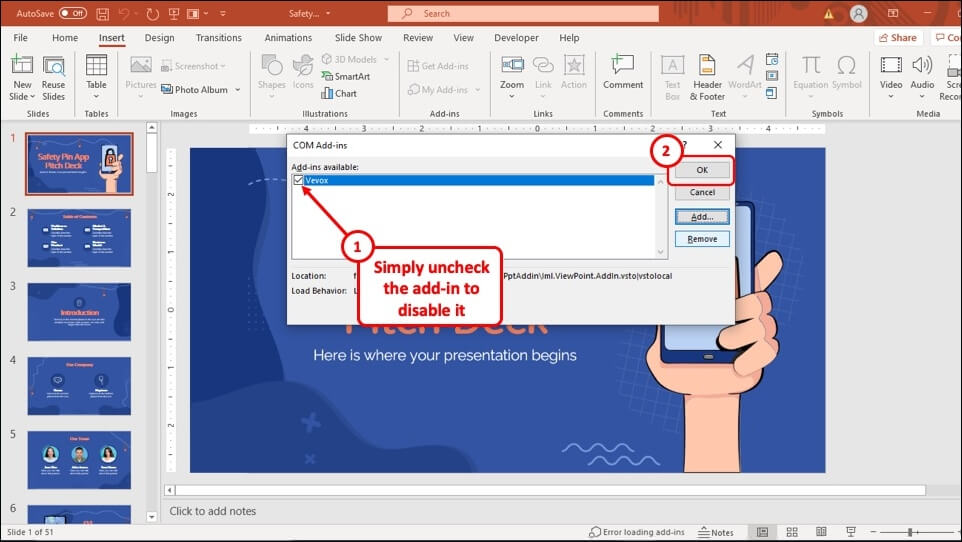The width and height of the screenshot is (962, 542).
Task: Click the Search box in the title bar
Action: point(523,13)
